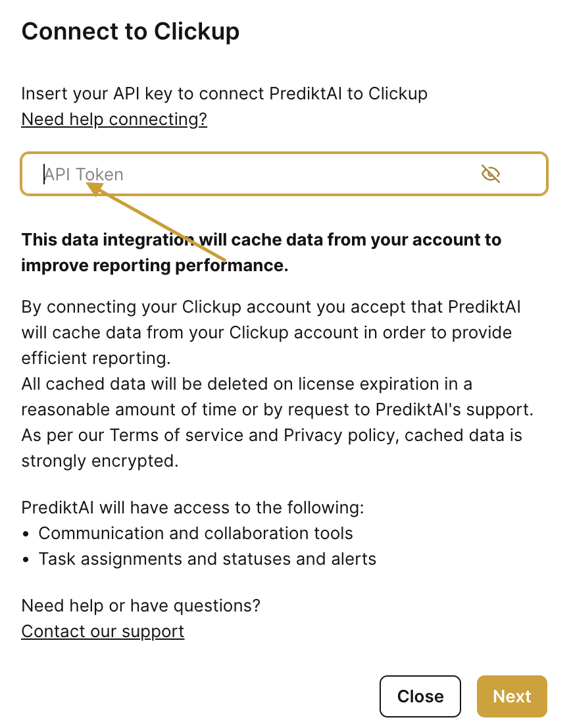Click the 'Insert your API key' instruction text
571x728 pixels.
click(224, 93)
